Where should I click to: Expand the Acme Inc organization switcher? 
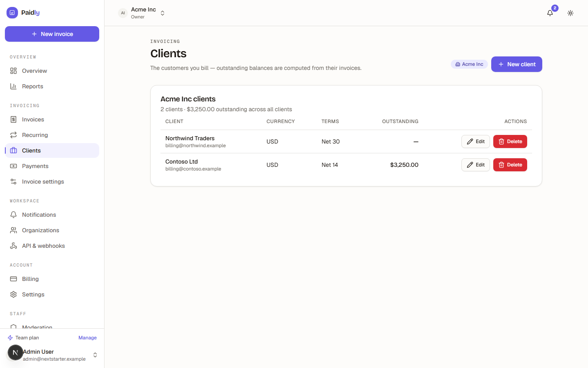click(142, 13)
